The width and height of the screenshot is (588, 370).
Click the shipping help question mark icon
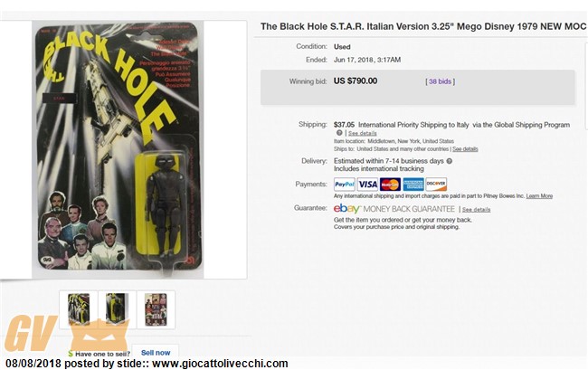pos(339,133)
